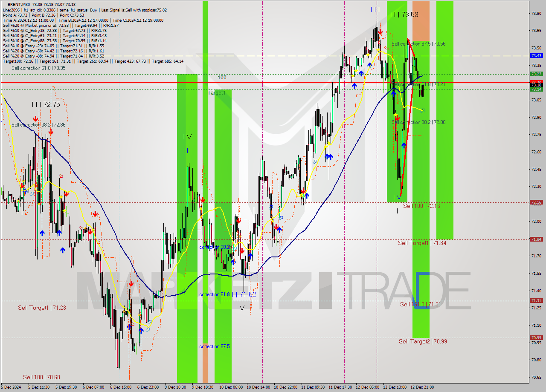Click the 'Sell correction 61.8 | 73.35' label
The width and height of the screenshot is (546, 392).
38,68
